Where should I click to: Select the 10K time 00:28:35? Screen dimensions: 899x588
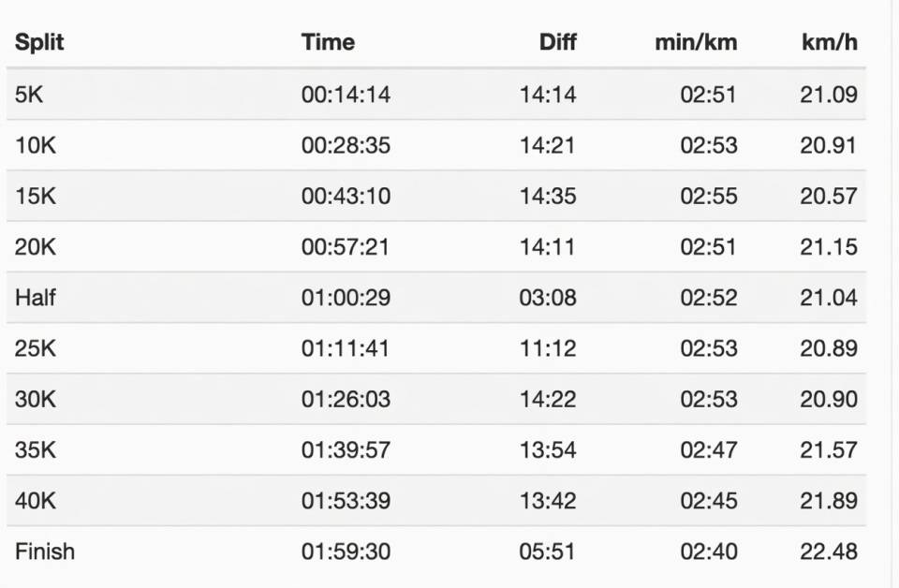pyautogui.click(x=346, y=145)
